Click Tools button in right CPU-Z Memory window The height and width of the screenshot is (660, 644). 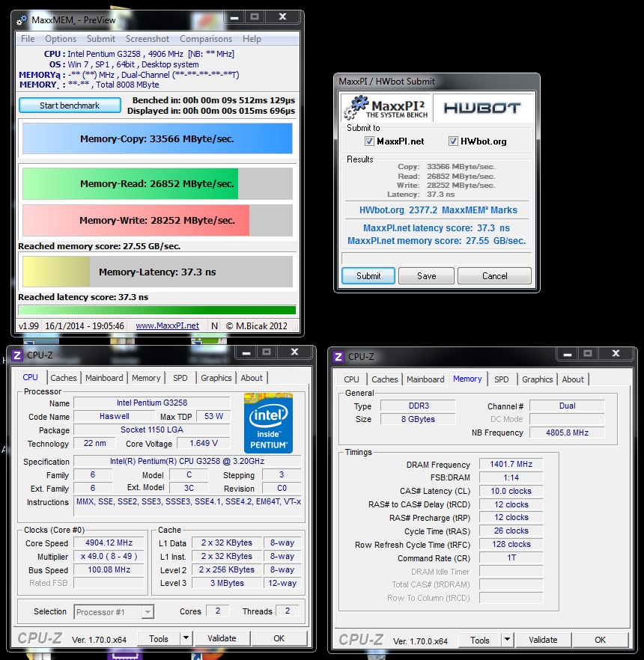480,640
